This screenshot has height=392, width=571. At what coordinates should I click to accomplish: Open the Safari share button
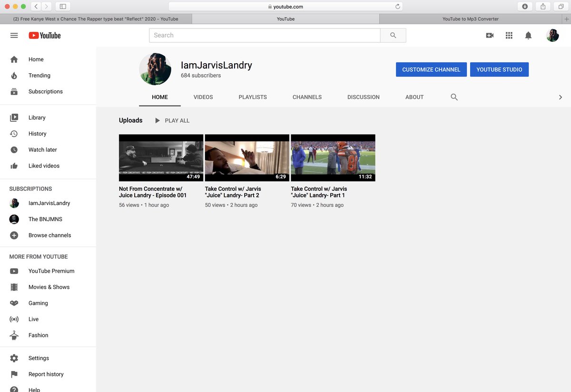543,7
